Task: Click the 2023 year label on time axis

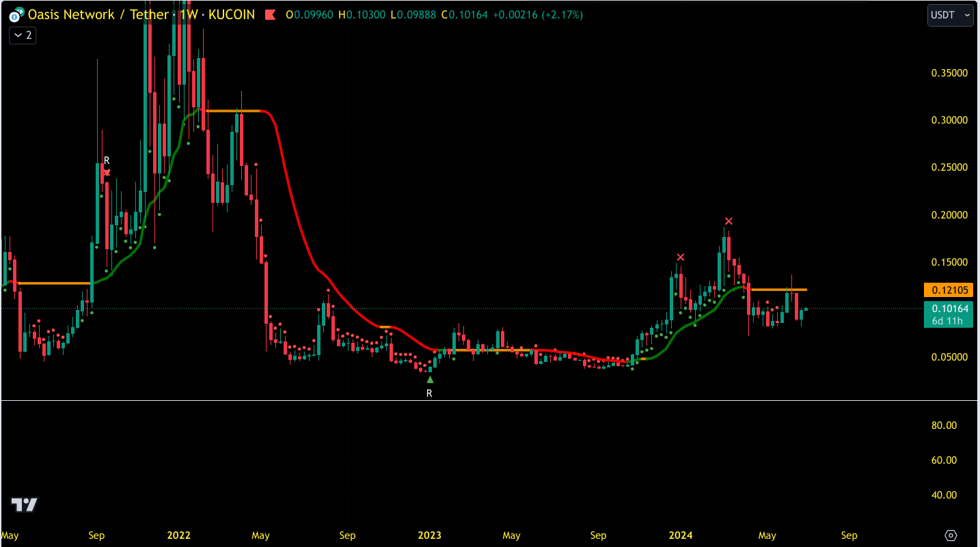Action: [x=430, y=535]
